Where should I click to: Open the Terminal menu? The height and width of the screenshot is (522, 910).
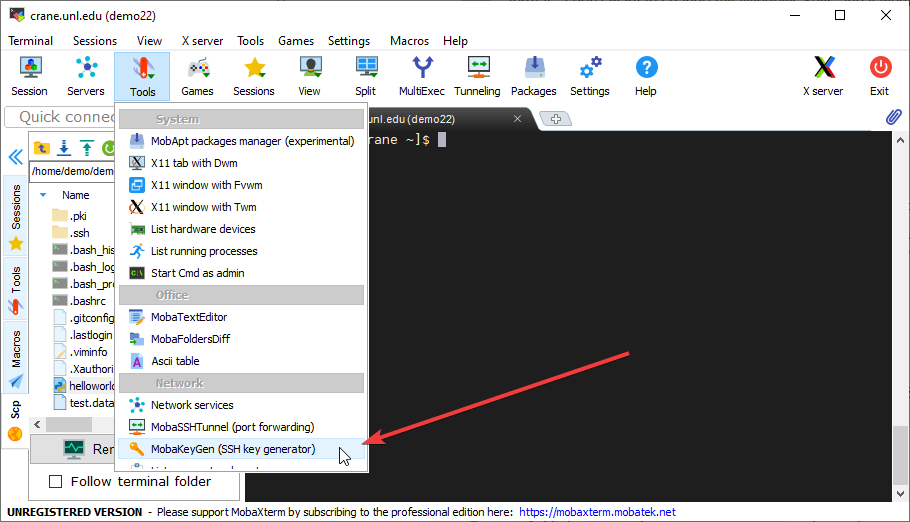click(x=30, y=41)
